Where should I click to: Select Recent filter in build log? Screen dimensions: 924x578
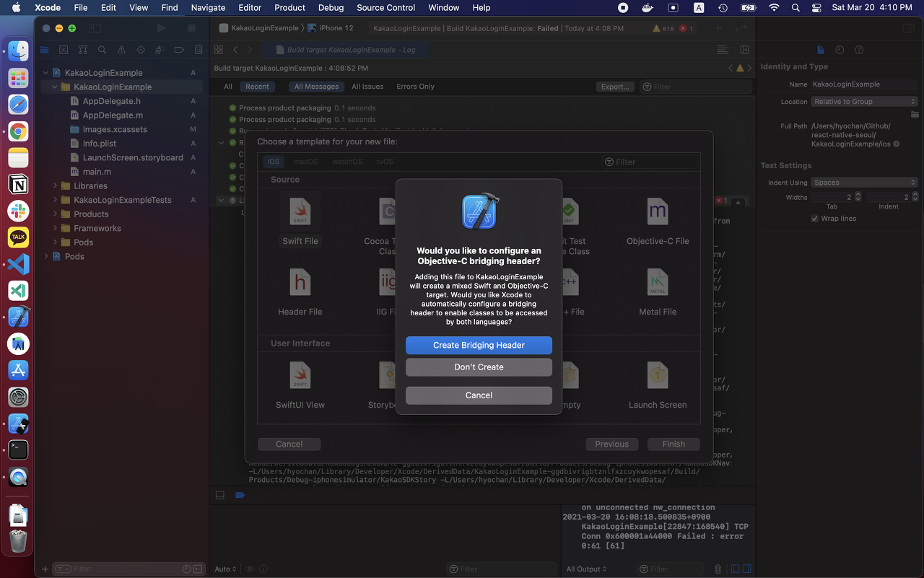coord(257,87)
